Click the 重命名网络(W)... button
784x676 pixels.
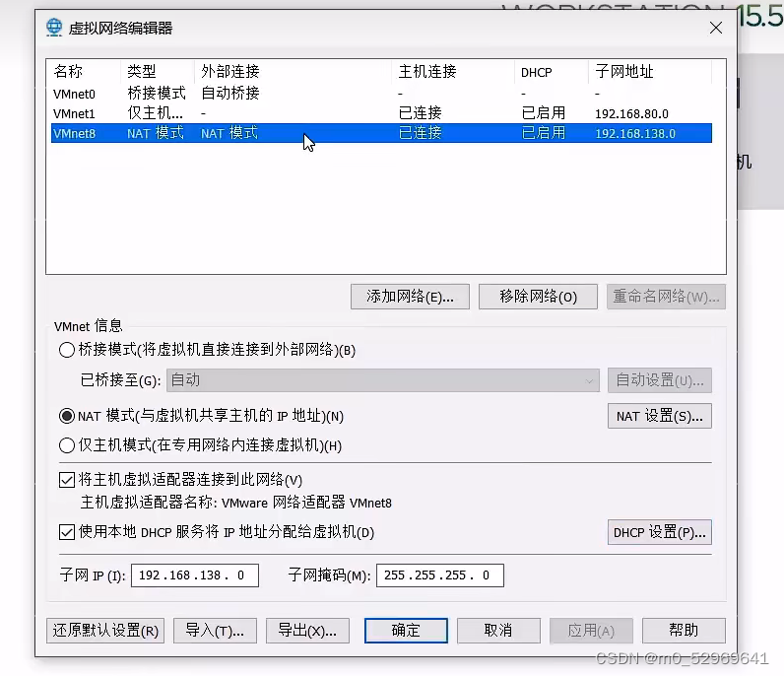[x=666, y=297]
